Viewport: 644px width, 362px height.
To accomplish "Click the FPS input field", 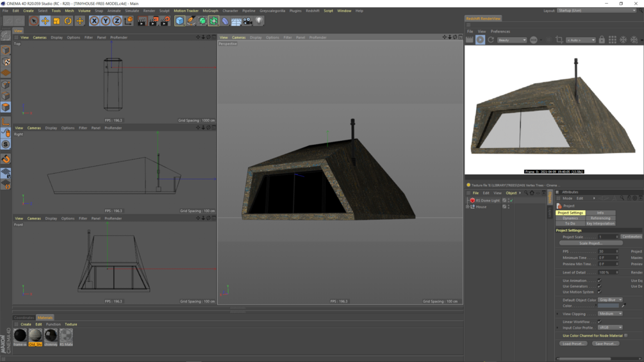I will click(608, 252).
